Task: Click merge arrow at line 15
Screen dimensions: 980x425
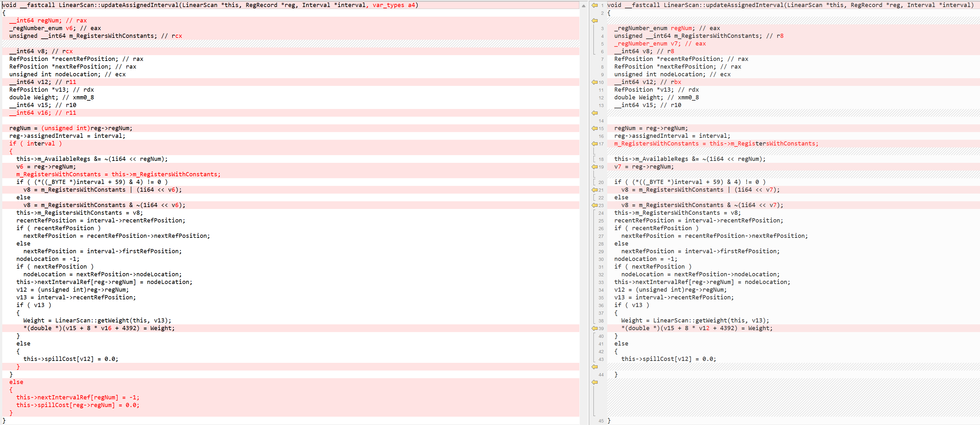Action: coord(594,129)
